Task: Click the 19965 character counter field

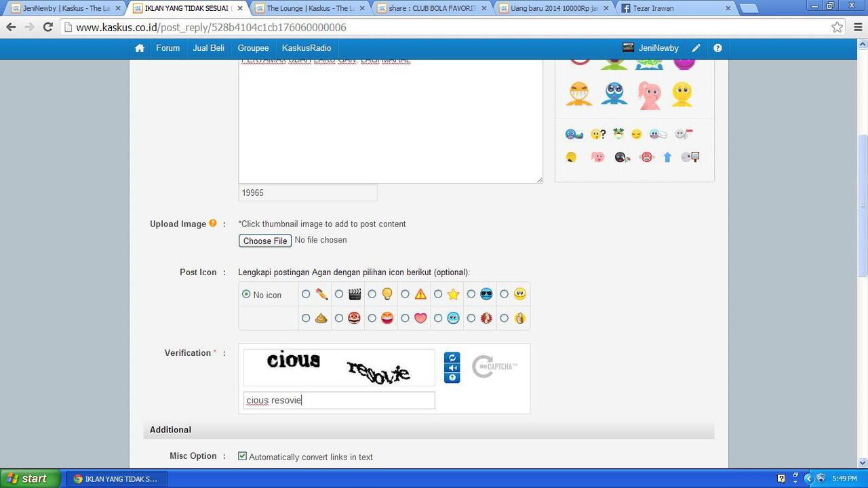Action: click(308, 192)
